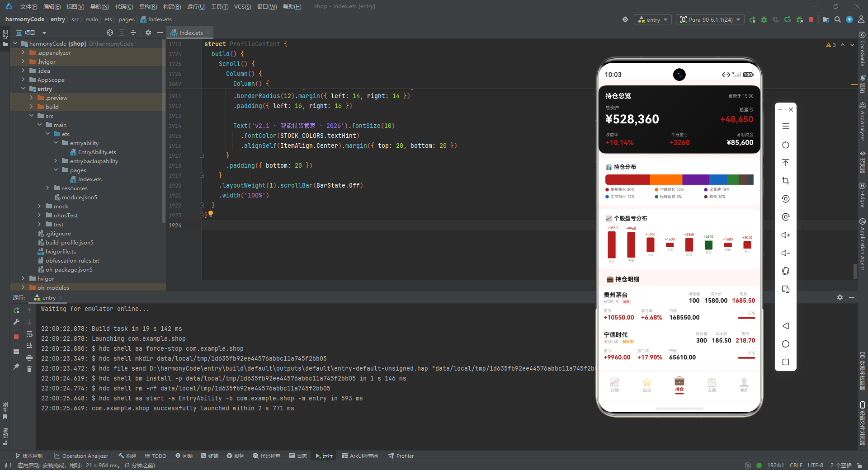This screenshot has width=868, height=470.
Task: Collapse the pages folder
Action: coord(56,170)
